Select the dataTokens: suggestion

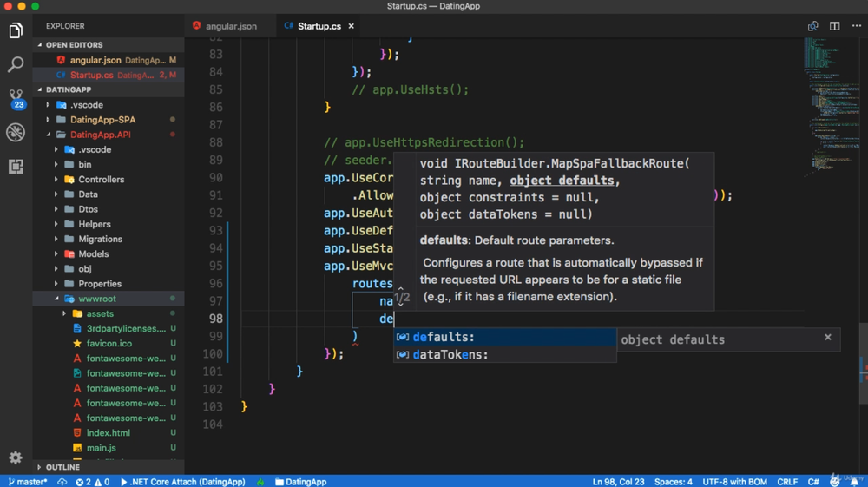(450, 354)
